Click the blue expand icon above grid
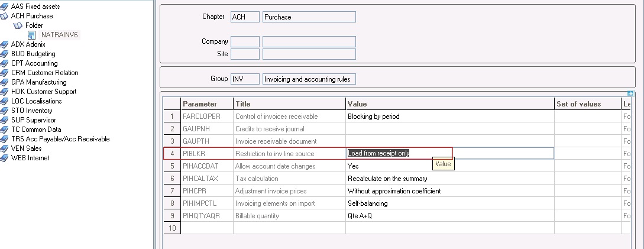Image resolution: width=644 pixels, height=249 pixels. pyautogui.click(x=631, y=93)
